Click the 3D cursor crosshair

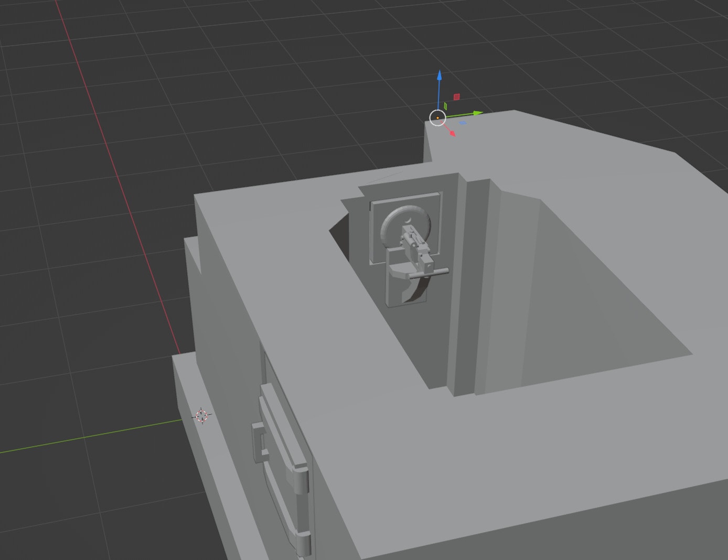point(202,416)
